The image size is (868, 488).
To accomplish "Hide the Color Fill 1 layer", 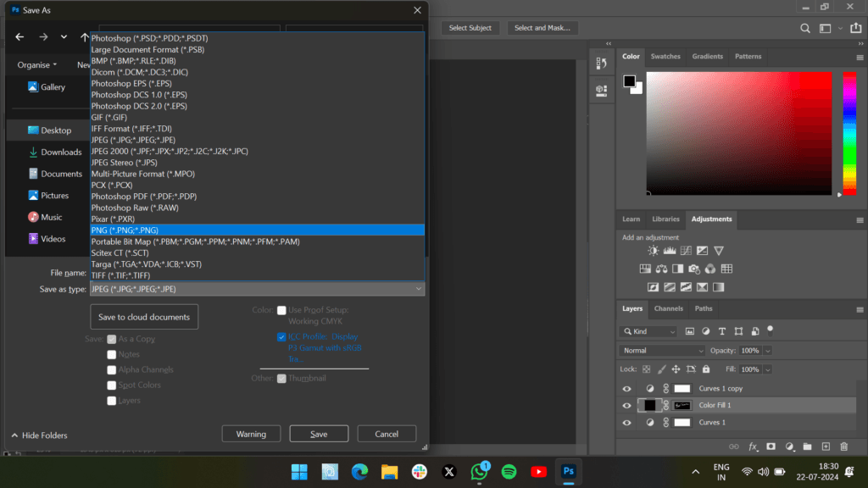I will click(x=626, y=406).
